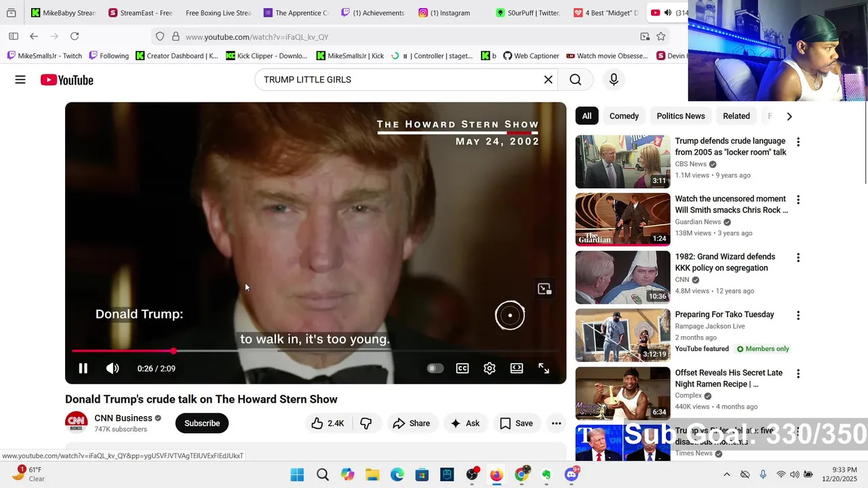This screenshot has width=868, height=488.
Task: Open more actions under the video
Action: (x=556, y=423)
